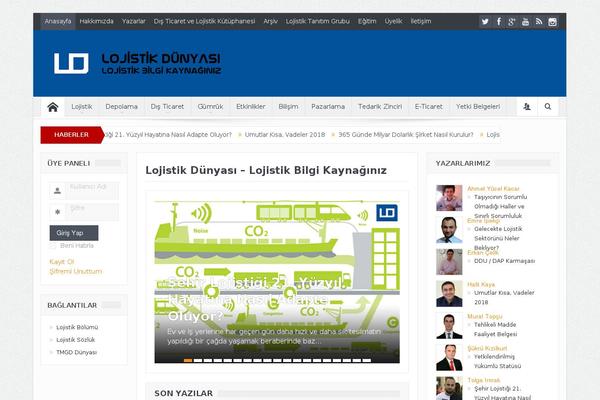Viewport: 600px width, 400px height.
Task: Open Üyelik in the top menu
Action: click(x=393, y=21)
